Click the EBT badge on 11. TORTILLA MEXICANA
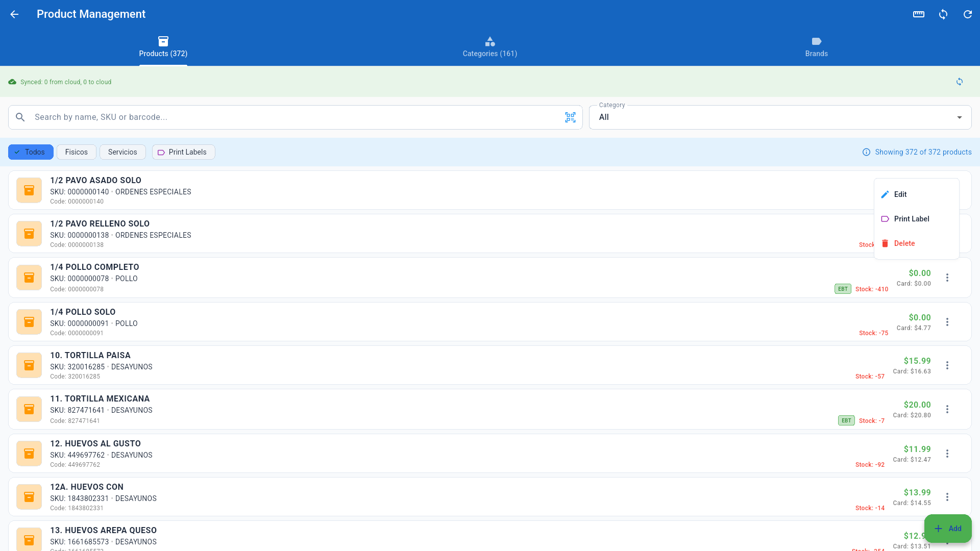This screenshot has height=551, width=980. coord(846,420)
